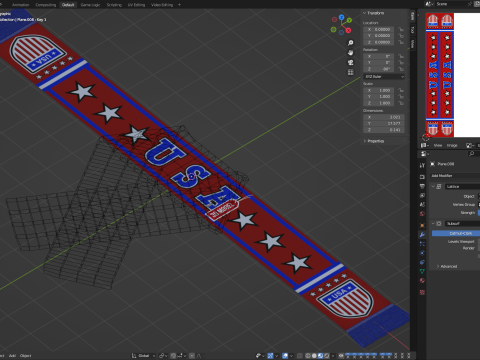Switch to the Scripting workspace tab
Image resolution: width=480 pixels, height=360 pixels.
click(x=114, y=5)
